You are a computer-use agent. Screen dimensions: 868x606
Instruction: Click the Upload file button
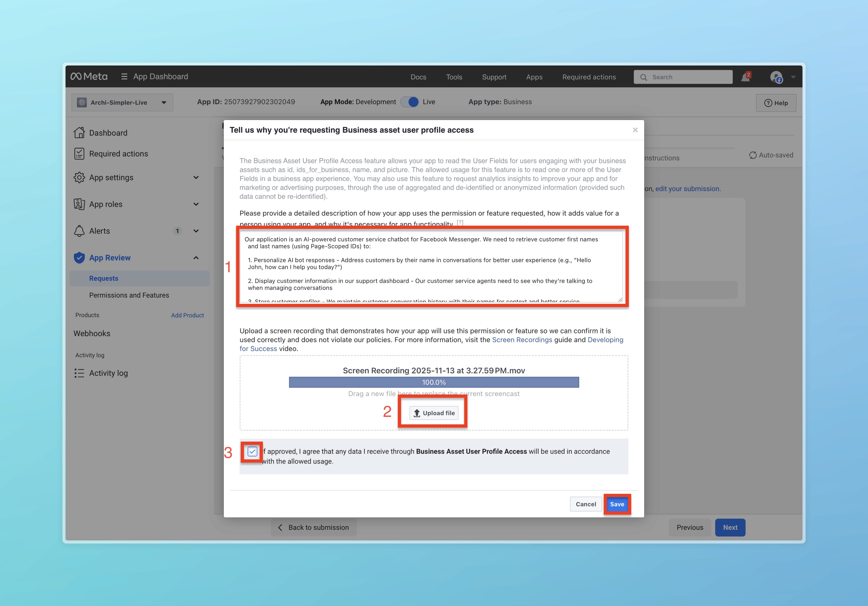click(x=434, y=413)
